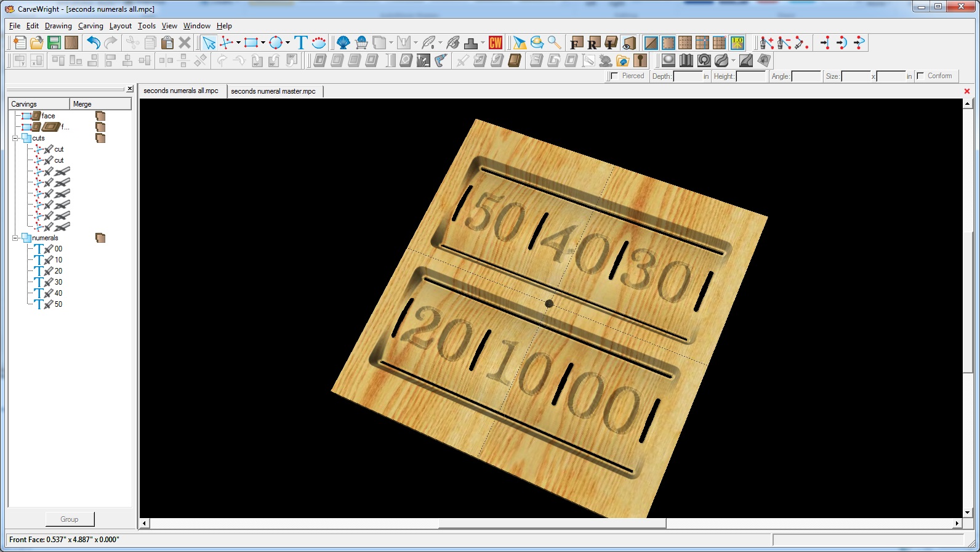Open the dropdown beside the wave surface icon
Screen dimensions: 980x552
733,60
